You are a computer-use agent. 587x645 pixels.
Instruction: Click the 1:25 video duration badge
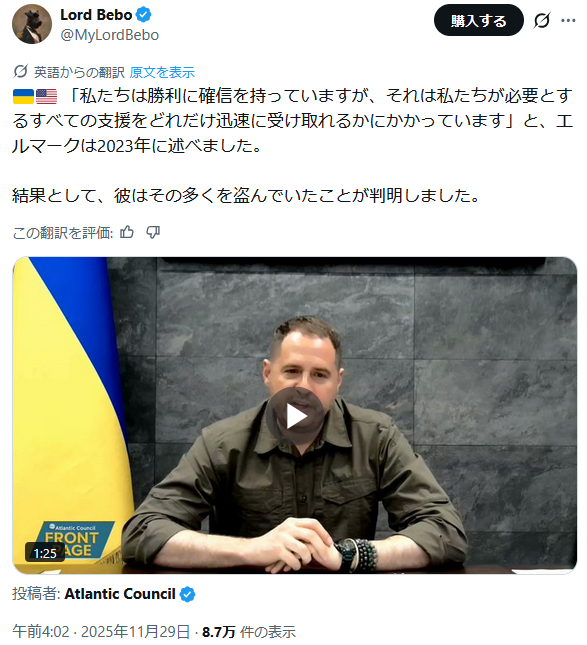tap(45, 553)
